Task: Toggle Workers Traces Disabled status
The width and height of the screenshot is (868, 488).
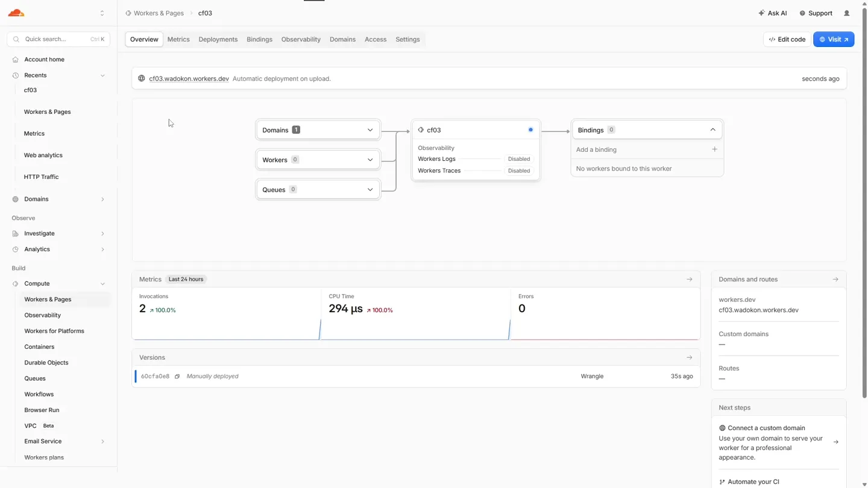Action: (x=519, y=171)
